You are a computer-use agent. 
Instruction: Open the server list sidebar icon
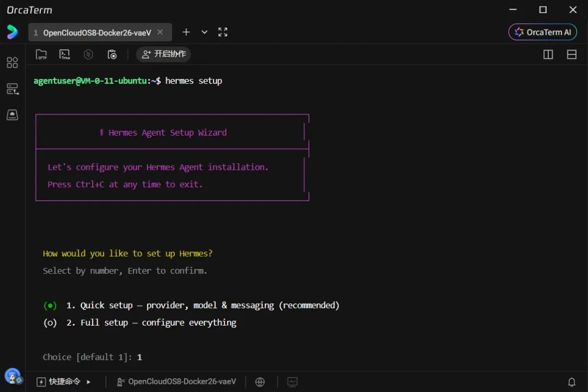(x=13, y=89)
